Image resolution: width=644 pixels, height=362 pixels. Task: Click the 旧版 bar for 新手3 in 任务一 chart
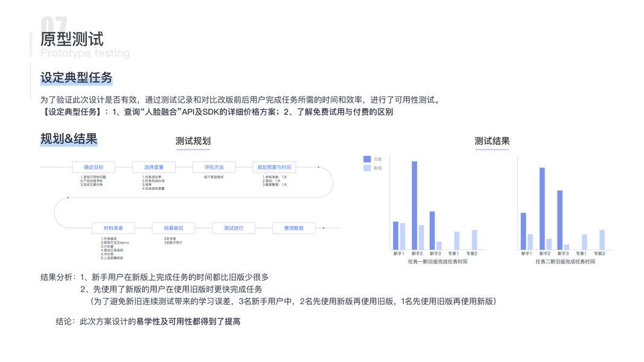coord(432,230)
